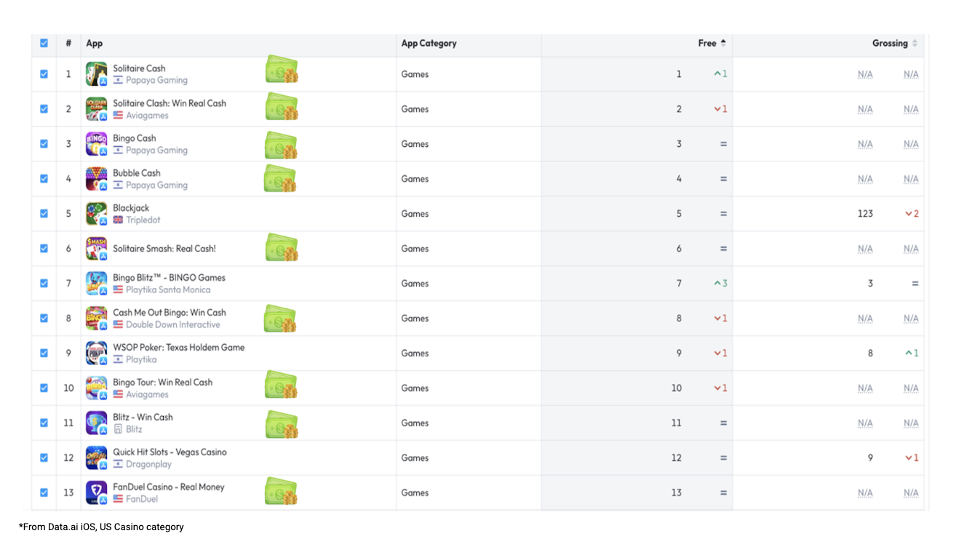Uncheck the Bingo Cash row checkbox

[44, 144]
